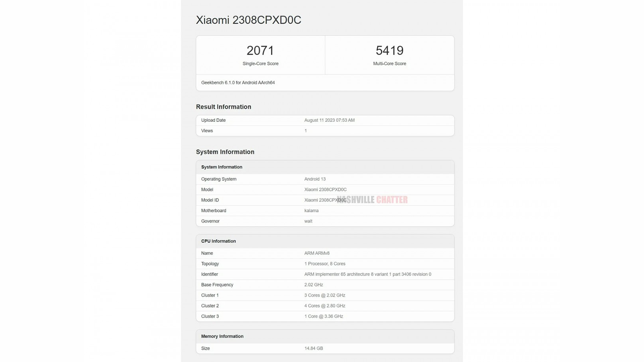The height and width of the screenshot is (362, 644).
Task: Click the bold System Information table header
Action: tap(222, 167)
